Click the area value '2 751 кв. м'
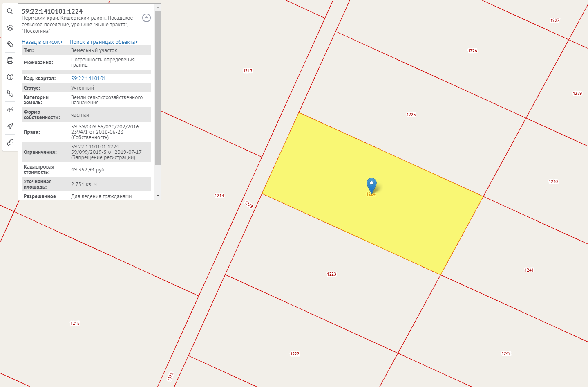The height and width of the screenshot is (387, 588). point(84,184)
